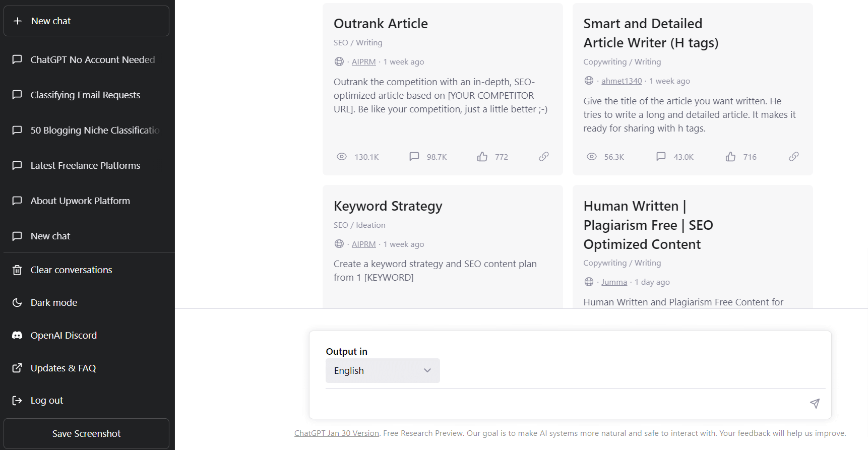Click the SEO / Writing category under Outrank Article
This screenshot has width=868, height=450.
click(358, 43)
